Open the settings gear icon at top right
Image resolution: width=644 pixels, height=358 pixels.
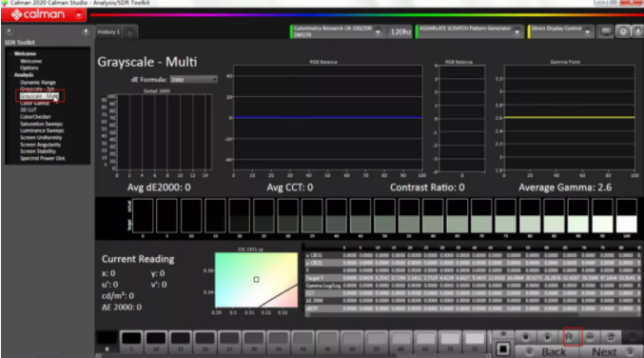[x=623, y=31]
